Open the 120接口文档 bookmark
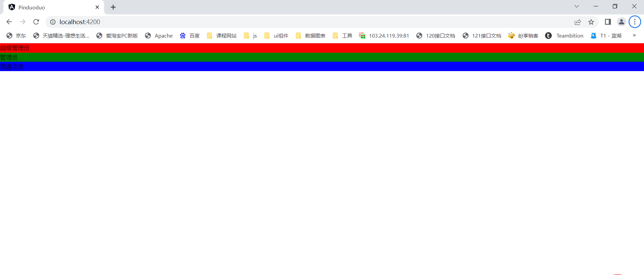 point(436,36)
